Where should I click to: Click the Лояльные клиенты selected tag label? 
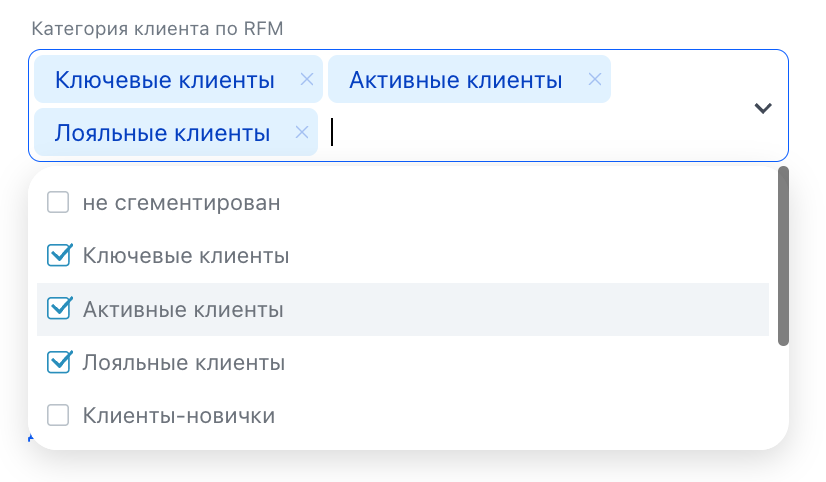point(163,133)
